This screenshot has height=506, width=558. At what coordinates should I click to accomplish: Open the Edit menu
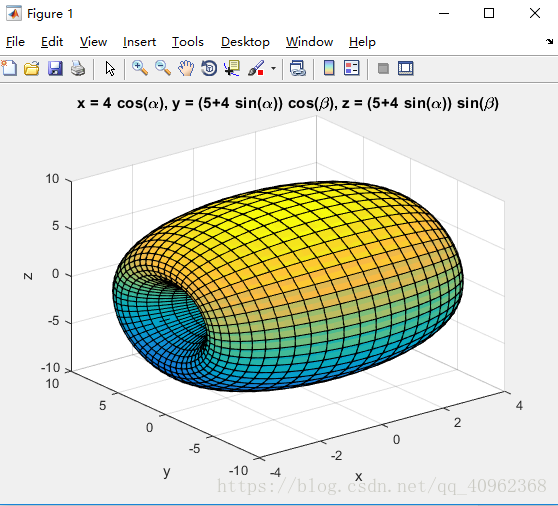52,42
